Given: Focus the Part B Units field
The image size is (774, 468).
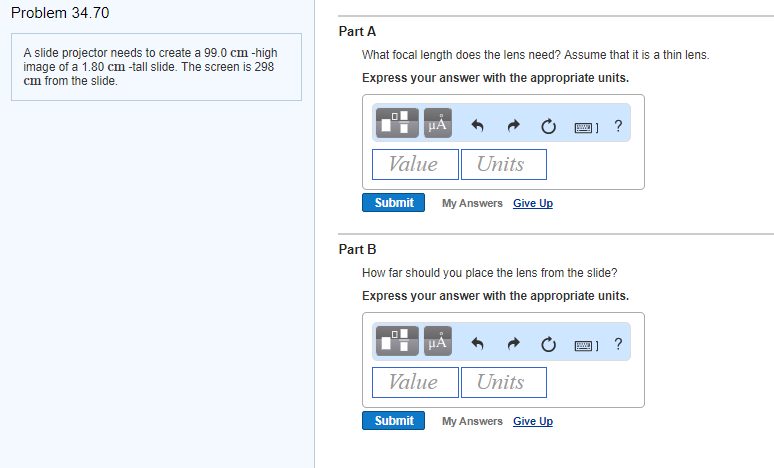Looking at the screenshot, I should (x=503, y=383).
